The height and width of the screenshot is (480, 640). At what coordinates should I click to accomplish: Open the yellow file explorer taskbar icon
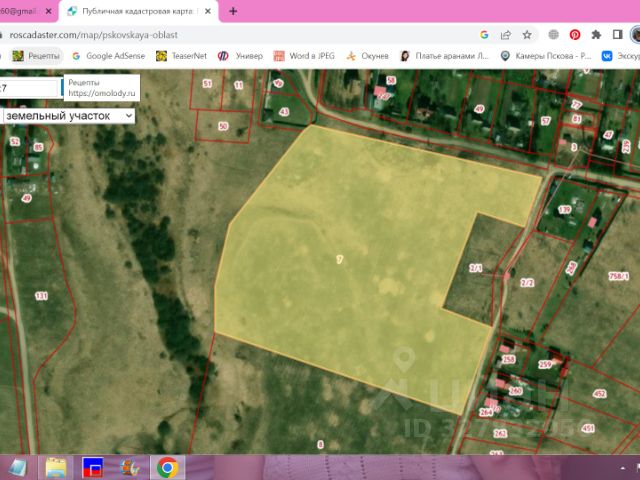coord(56,468)
